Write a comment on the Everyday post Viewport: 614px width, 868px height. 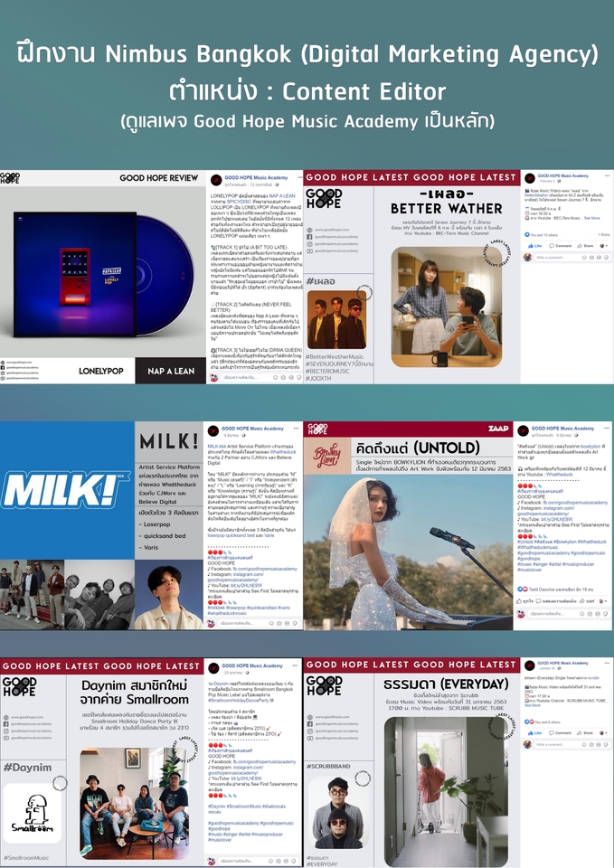point(572,744)
